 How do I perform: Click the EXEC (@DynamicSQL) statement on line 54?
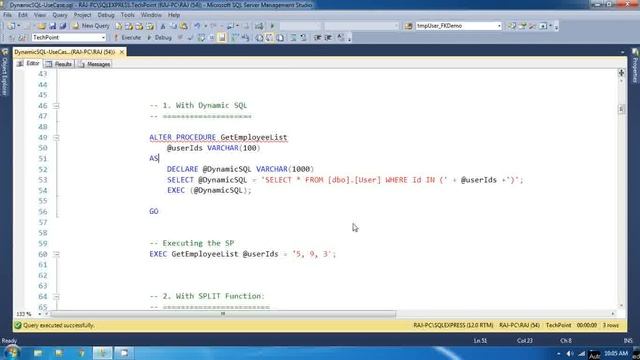click(x=209, y=191)
